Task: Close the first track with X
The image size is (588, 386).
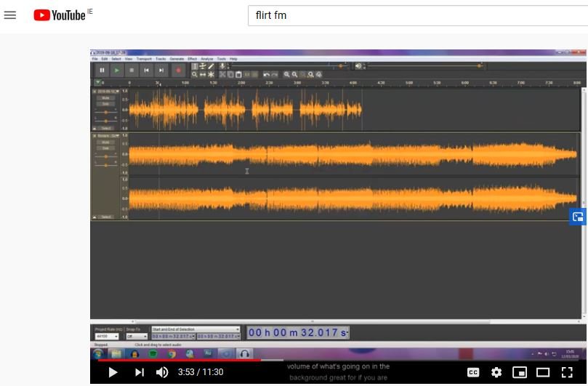Action: 94,91
